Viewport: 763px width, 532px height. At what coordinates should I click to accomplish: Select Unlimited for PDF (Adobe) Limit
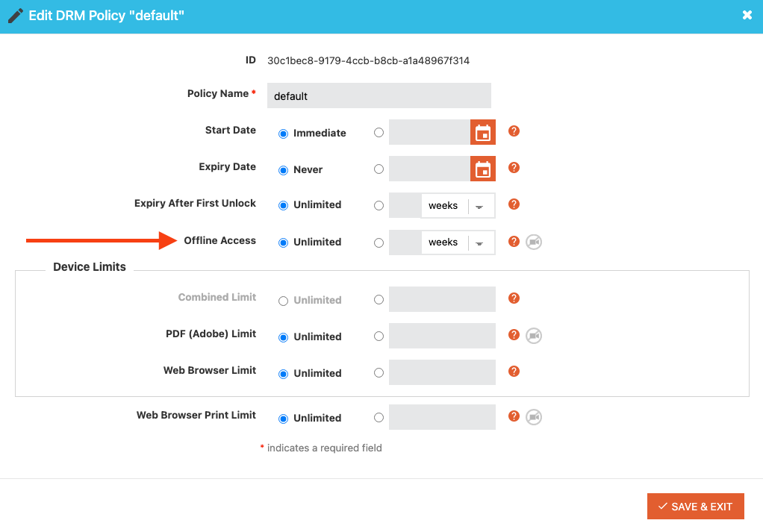[x=283, y=337]
